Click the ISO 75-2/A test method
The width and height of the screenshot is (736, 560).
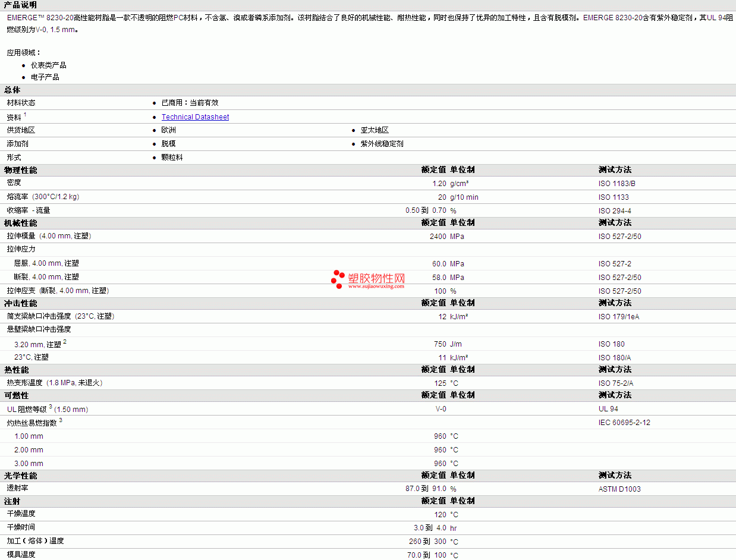pyautogui.click(x=616, y=383)
